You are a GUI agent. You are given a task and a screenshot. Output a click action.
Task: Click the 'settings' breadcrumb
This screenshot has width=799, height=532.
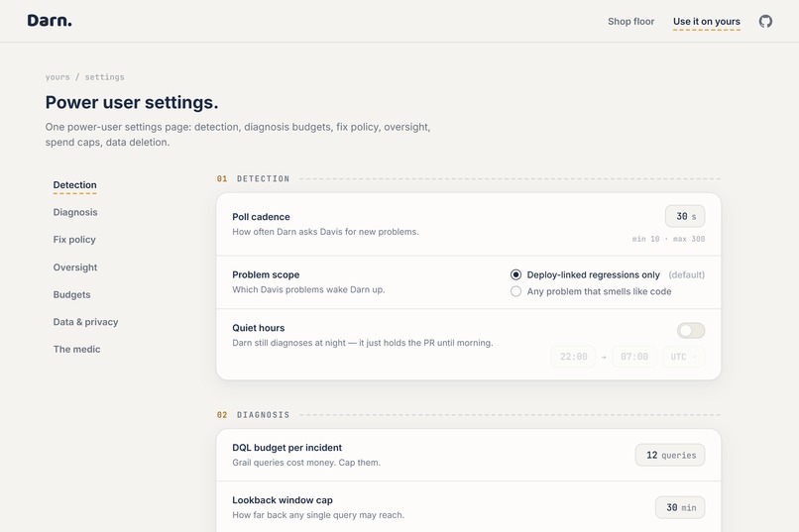(x=104, y=77)
